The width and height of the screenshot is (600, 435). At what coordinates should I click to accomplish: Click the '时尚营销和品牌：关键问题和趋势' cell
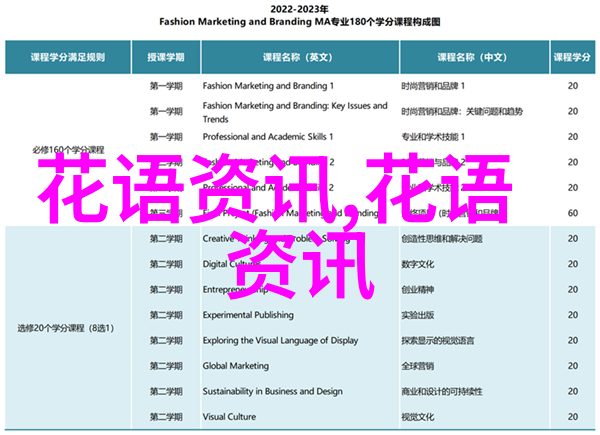point(462,111)
